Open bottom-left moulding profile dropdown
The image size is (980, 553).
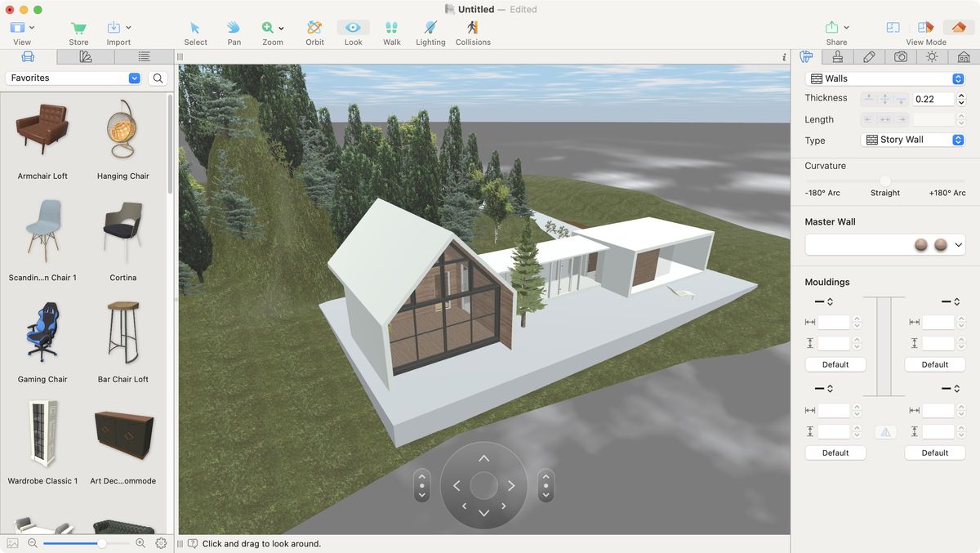pyautogui.click(x=823, y=389)
